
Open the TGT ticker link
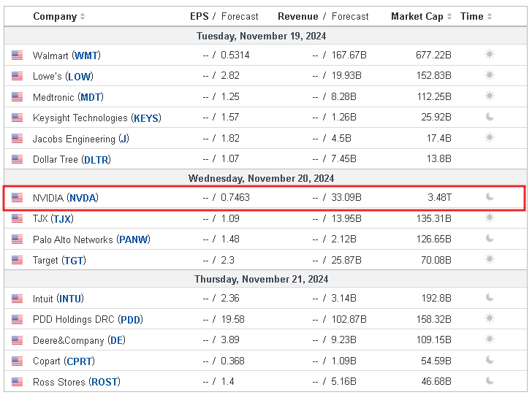tap(74, 261)
